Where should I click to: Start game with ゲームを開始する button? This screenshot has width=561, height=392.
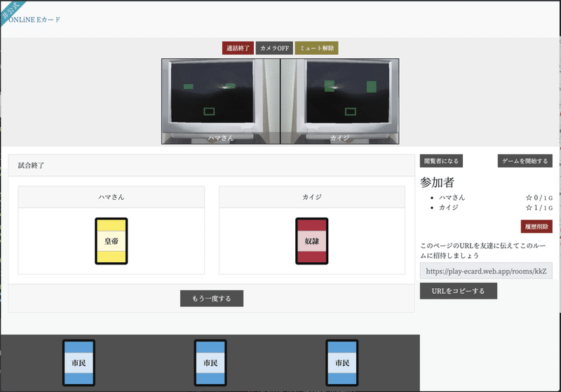525,161
